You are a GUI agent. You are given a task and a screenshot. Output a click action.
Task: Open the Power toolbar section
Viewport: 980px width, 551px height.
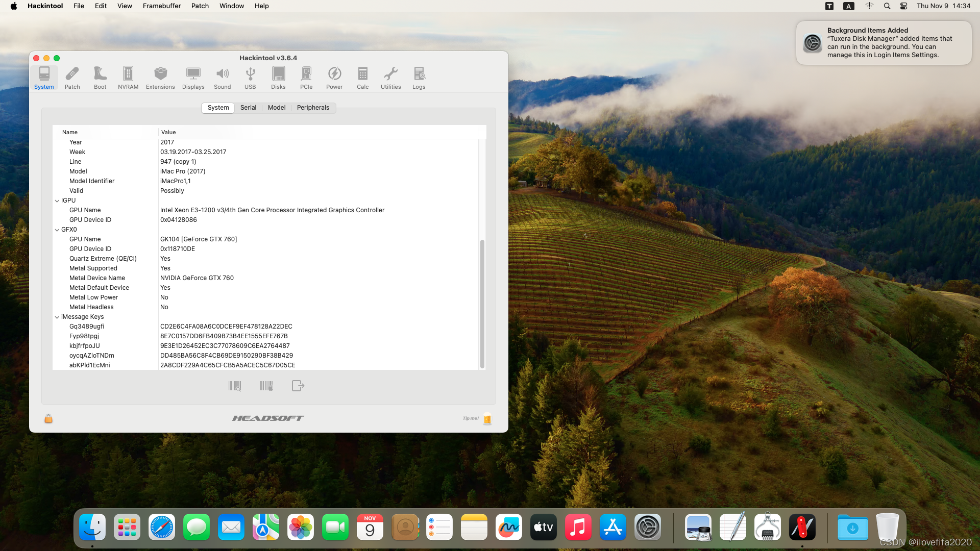(x=334, y=78)
